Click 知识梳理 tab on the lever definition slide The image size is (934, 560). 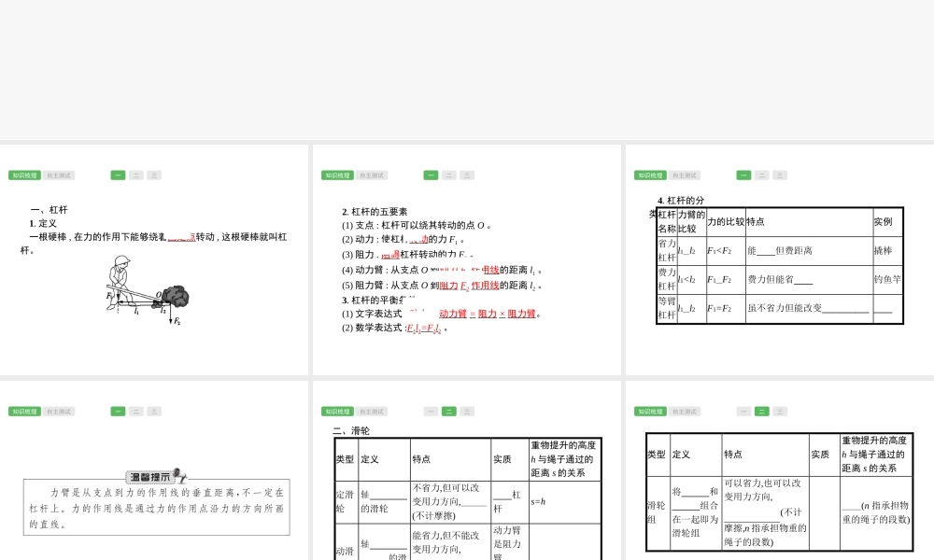click(x=25, y=175)
